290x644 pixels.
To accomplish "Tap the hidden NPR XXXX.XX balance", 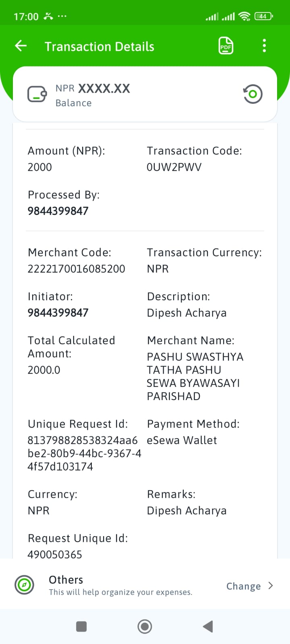I will click(93, 89).
